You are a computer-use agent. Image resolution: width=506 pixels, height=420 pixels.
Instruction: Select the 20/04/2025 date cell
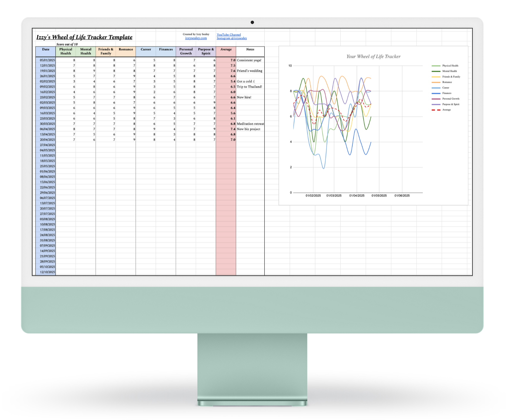point(46,140)
